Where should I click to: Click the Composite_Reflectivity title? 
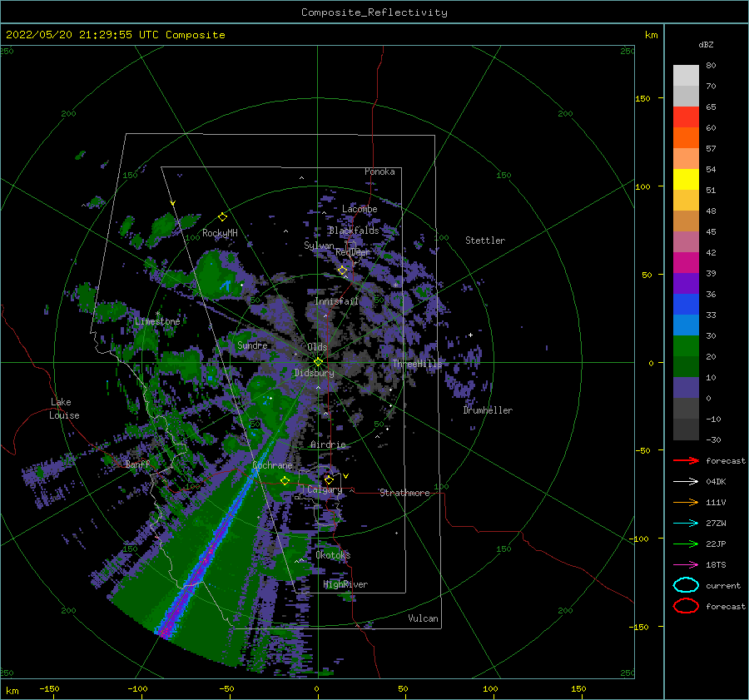(x=374, y=12)
